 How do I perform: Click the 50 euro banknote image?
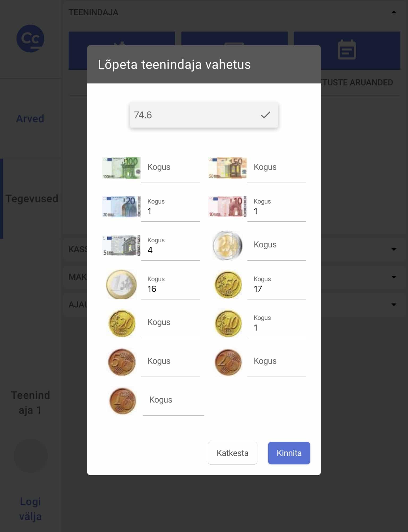pyautogui.click(x=228, y=168)
